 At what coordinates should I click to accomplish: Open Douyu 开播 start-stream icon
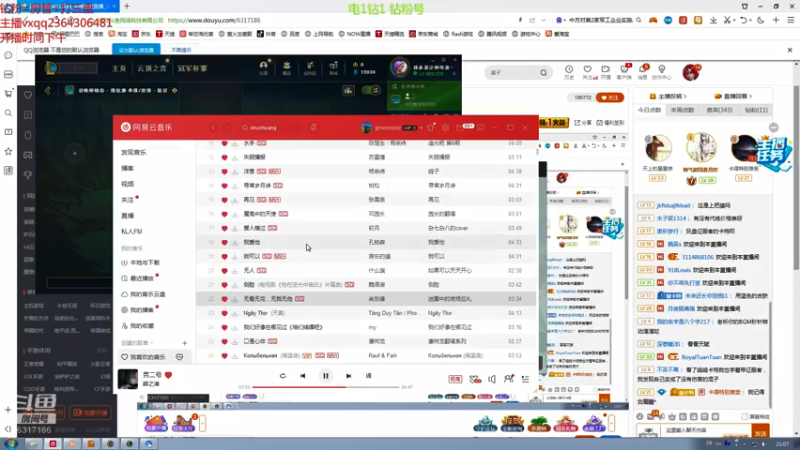coord(606,72)
